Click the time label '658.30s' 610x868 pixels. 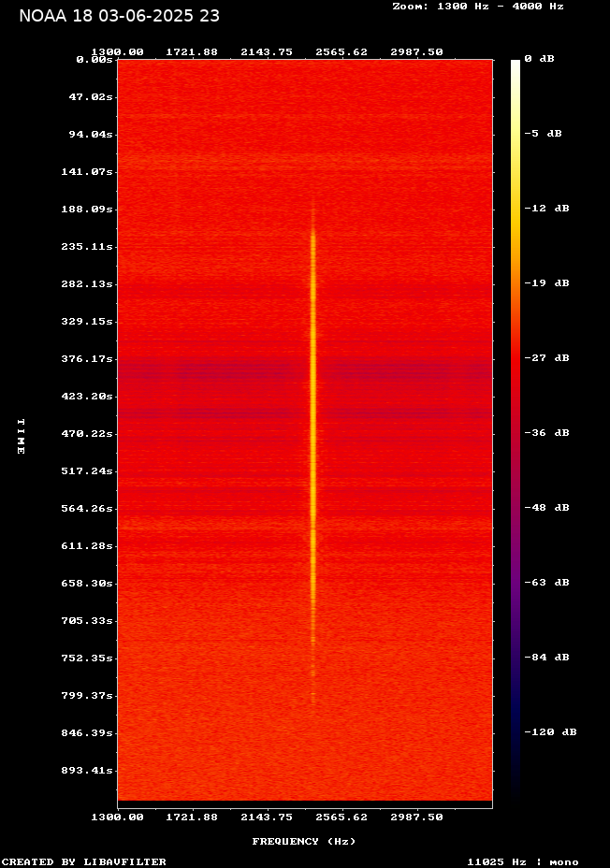coord(87,584)
